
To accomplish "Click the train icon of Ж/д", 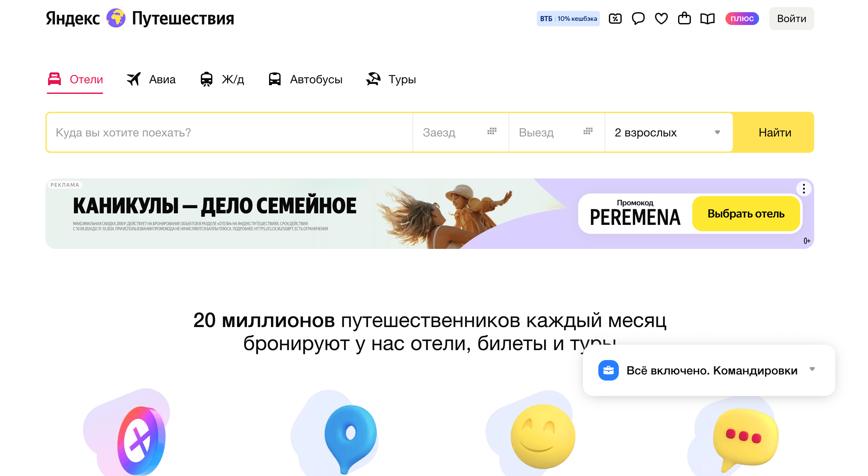I will click(207, 79).
